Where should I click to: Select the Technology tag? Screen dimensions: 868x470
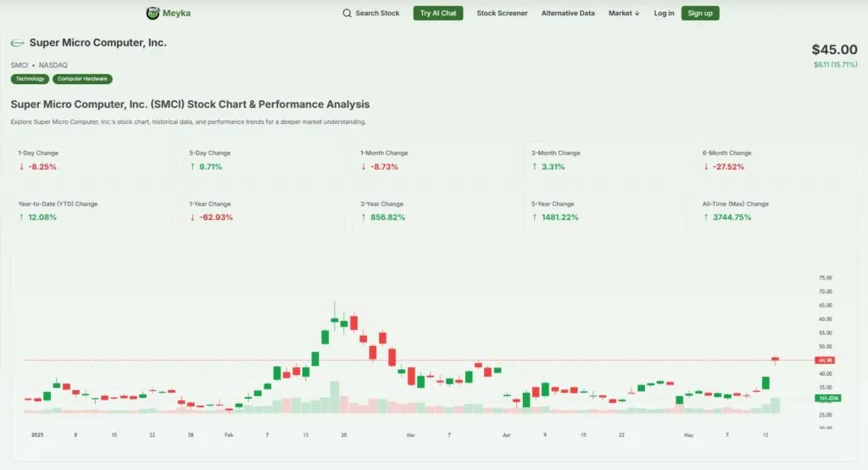(x=30, y=79)
